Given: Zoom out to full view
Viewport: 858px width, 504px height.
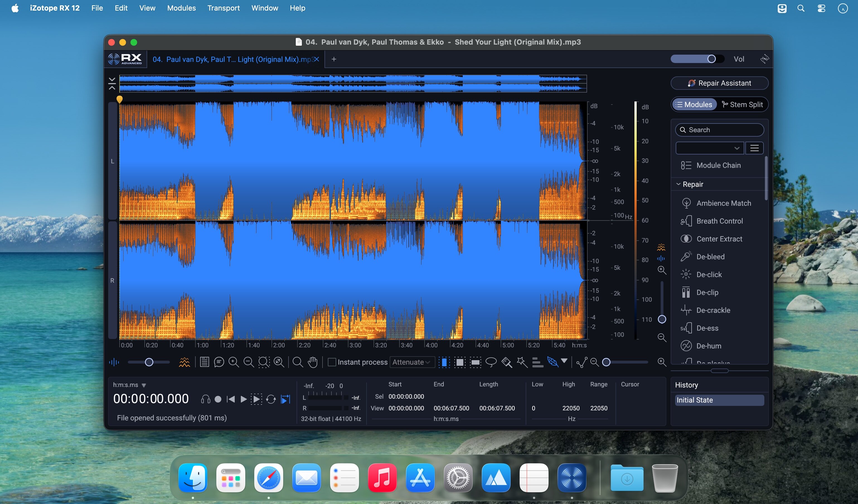Looking at the screenshot, I should point(279,362).
